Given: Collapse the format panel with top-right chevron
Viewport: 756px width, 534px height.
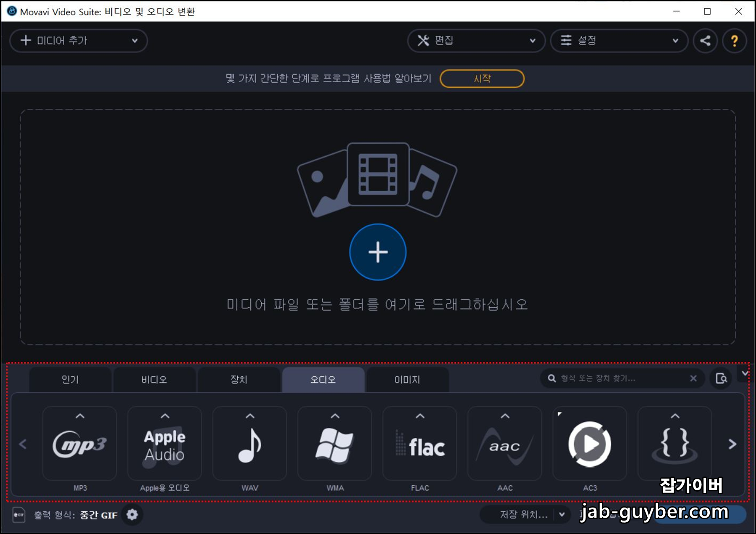Looking at the screenshot, I should [x=745, y=373].
